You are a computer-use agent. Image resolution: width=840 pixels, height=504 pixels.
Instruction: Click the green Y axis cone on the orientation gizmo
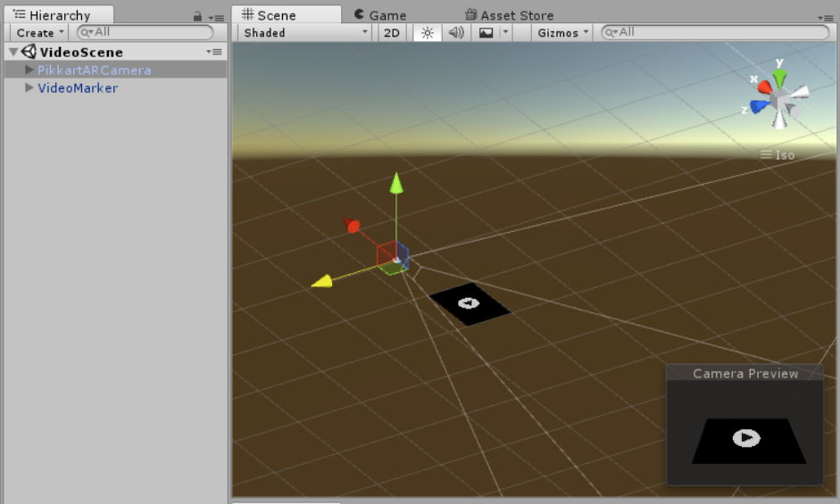[x=780, y=78]
